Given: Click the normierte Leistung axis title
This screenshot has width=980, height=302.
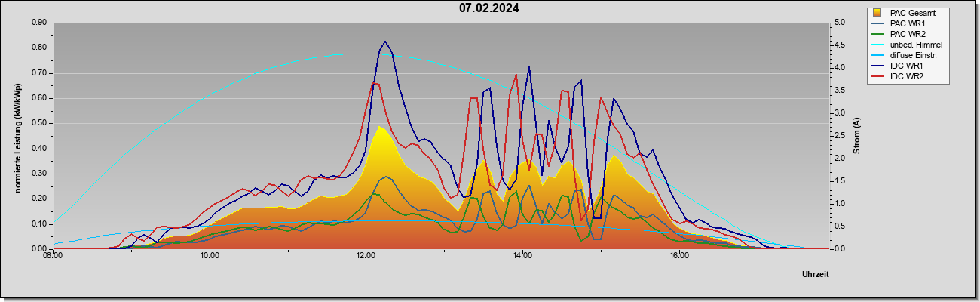Looking at the screenshot, I should pyautogui.click(x=18, y=136).
